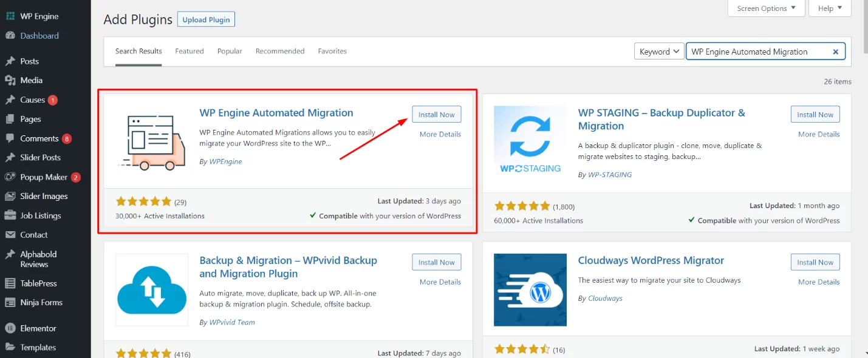Open the WP Engine Automated Migration title link
This screenshot has height=358, width=868.
tap(276, 113)
